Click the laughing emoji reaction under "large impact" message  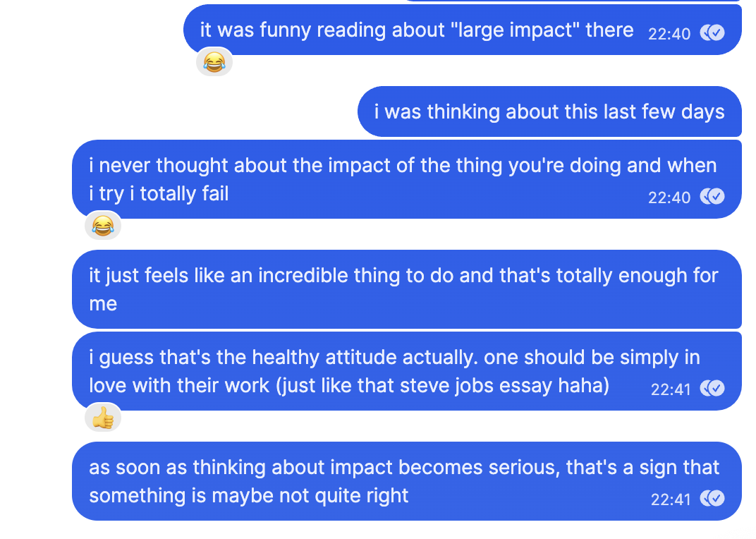pos(214,63)
